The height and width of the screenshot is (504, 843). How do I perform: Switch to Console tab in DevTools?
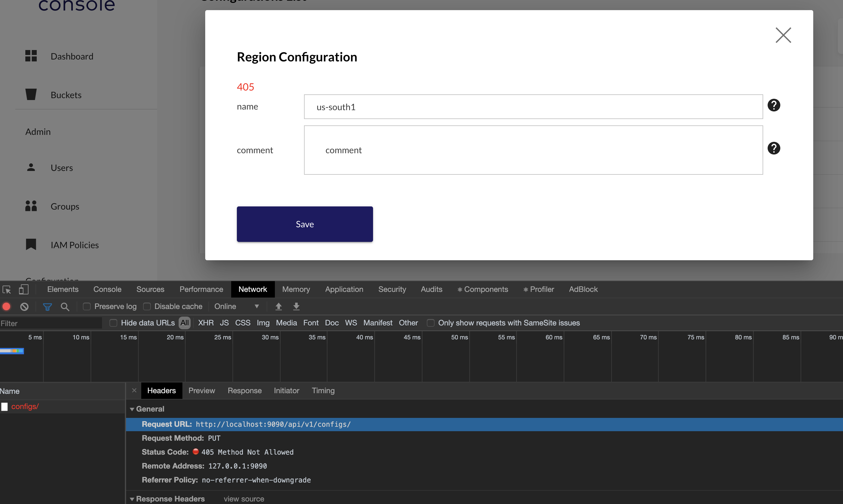coord(107,289)
